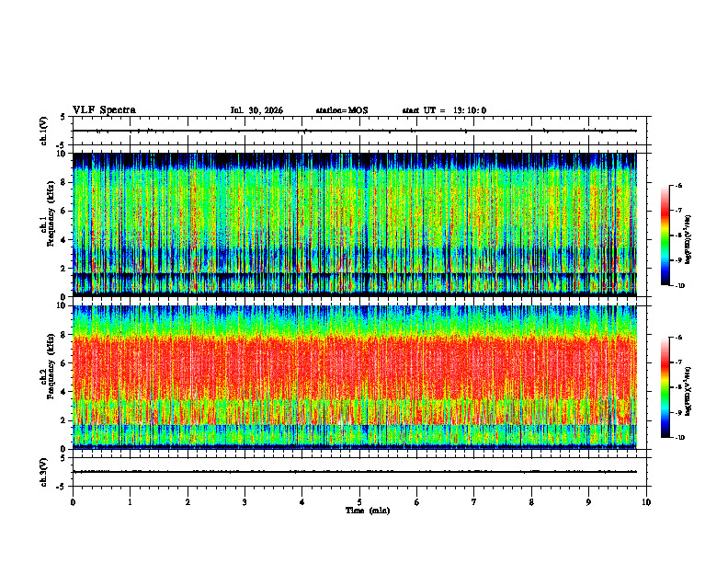This screenshot has height=563, width=728.
Task: Click the Time (min) axis label
Action: point(368,511)
